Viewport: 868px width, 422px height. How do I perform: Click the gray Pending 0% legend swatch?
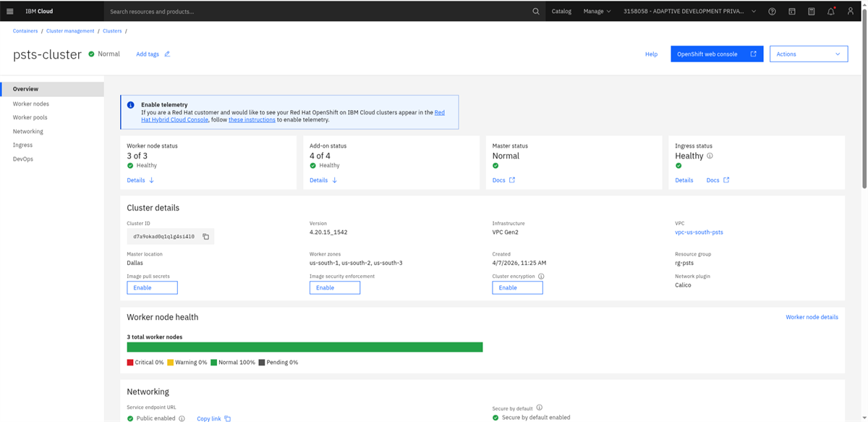click(262, 362)
